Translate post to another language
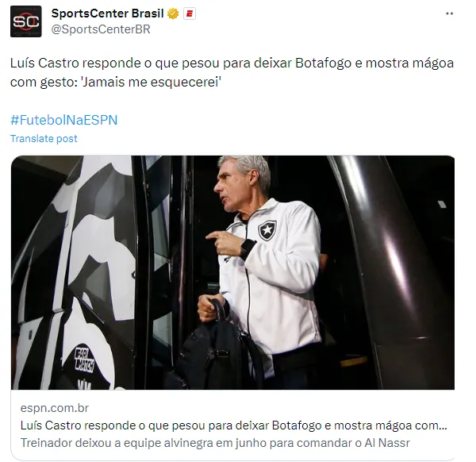Viewport: 476px width, 462px height. [44, 138]
